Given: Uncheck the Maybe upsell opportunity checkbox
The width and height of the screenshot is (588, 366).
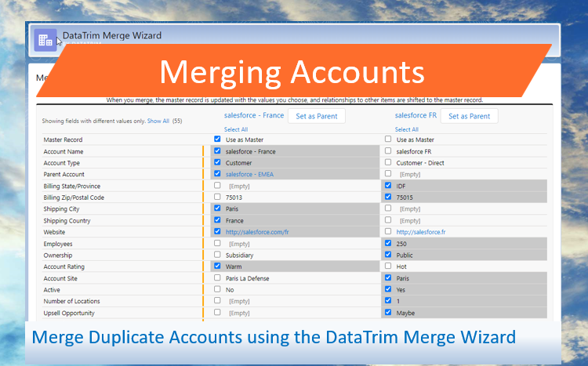Looking at the screenshot, I should click(x=389, y=312).
